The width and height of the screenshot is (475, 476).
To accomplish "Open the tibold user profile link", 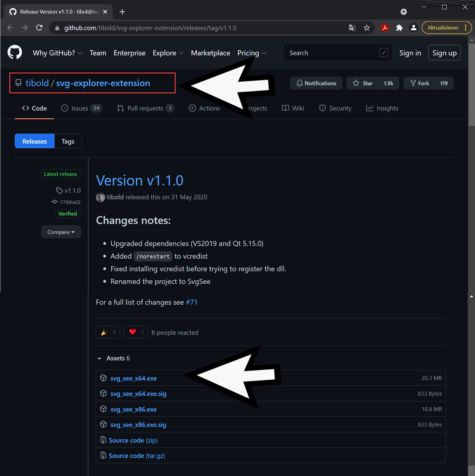I will pyautogui.click(x=37, y=83).
